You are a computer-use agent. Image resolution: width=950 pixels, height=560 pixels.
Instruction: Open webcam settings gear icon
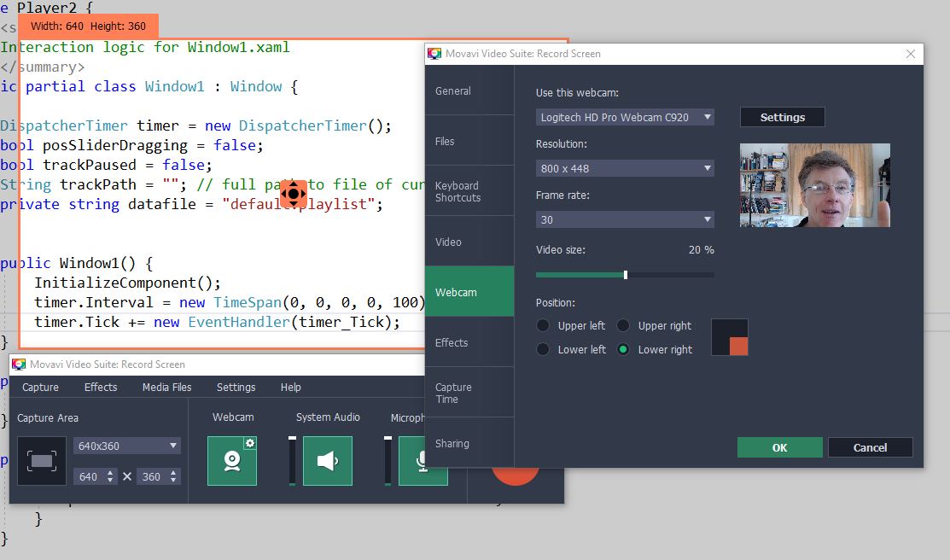(x=249, y=443)
